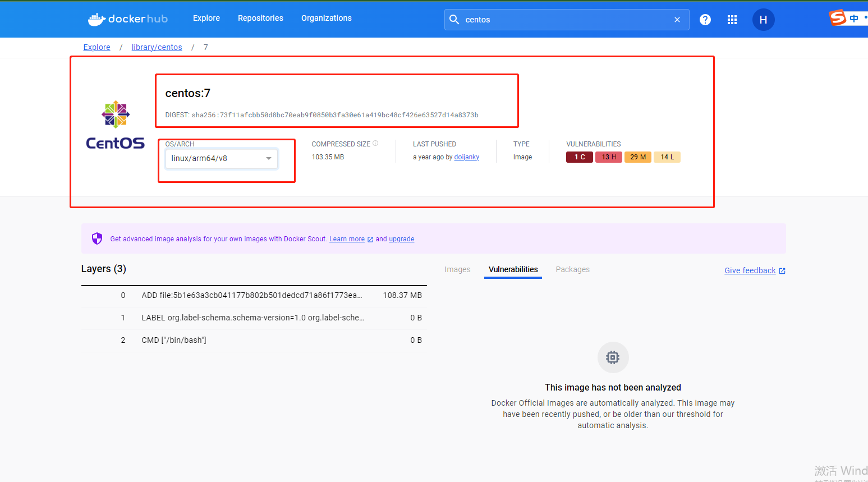Open the help question mark icon
The height and width of the screenshot is (482, 868).
click(x=705, y=20)
